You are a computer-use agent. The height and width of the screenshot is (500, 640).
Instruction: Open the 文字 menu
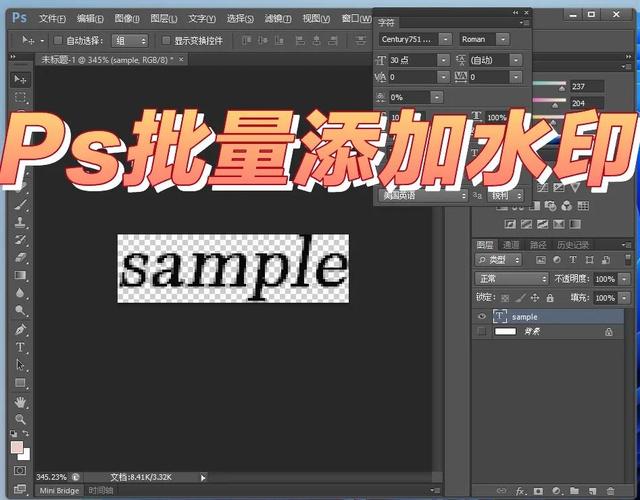(202, 19)
